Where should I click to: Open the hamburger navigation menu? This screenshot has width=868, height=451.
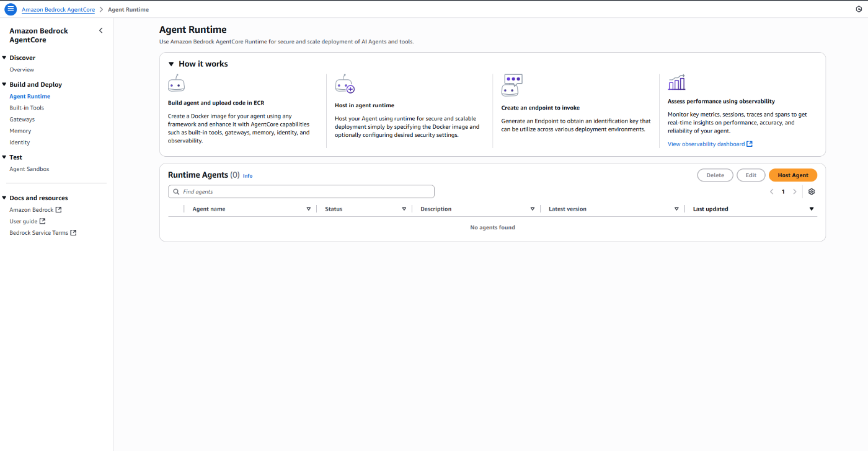click(x=11, y=9)
